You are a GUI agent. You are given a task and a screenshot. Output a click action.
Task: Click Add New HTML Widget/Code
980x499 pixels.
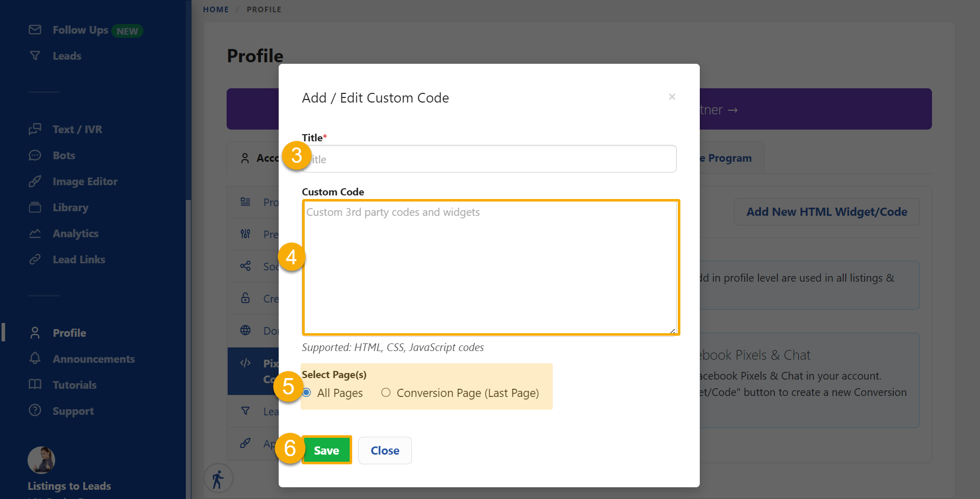[x=826, y=211]
